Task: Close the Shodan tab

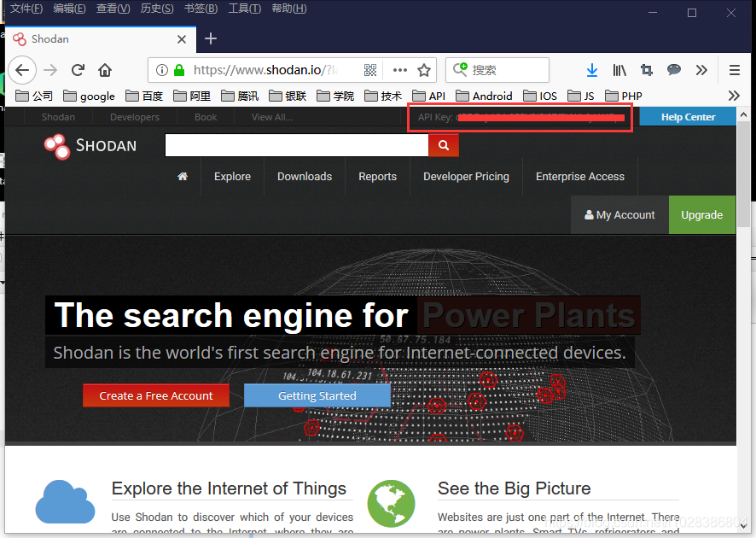Action: pos(181,39)
